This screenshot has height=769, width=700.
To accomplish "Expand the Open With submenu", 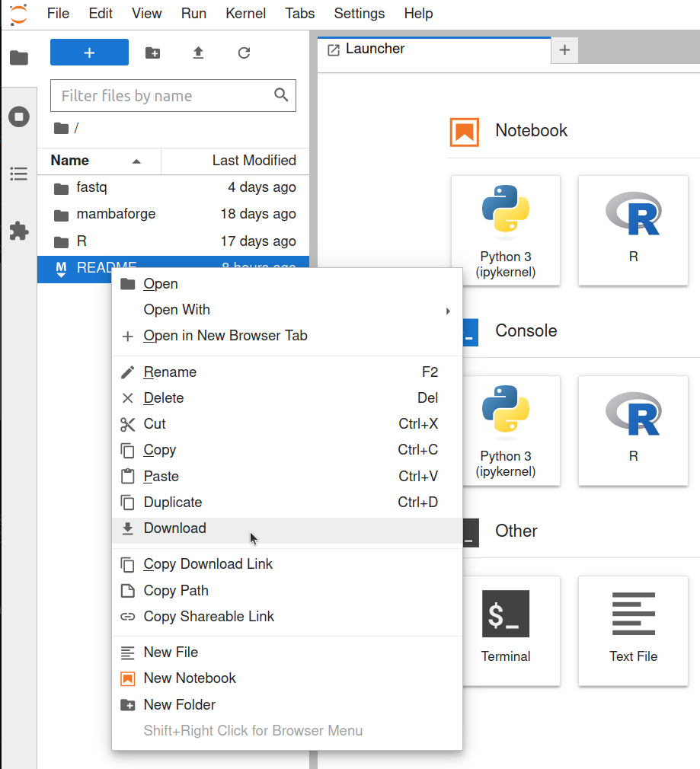I will pyautogui.click(x=177, y=309).
